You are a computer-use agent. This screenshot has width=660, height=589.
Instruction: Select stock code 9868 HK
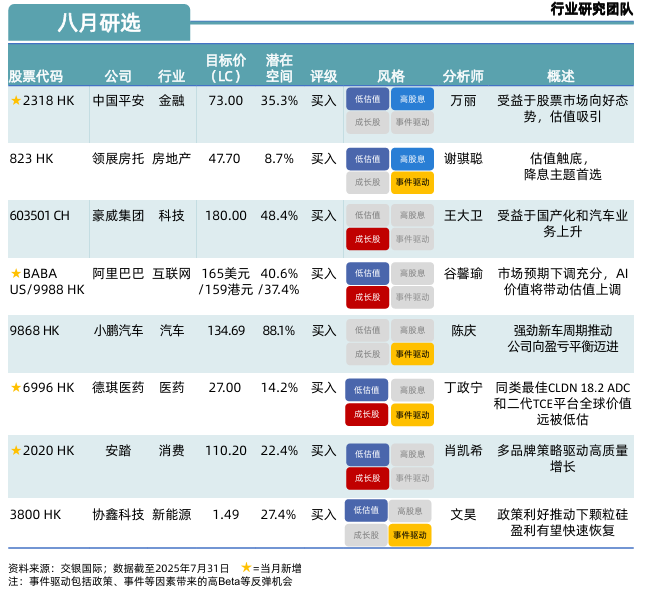pos(35,330)
